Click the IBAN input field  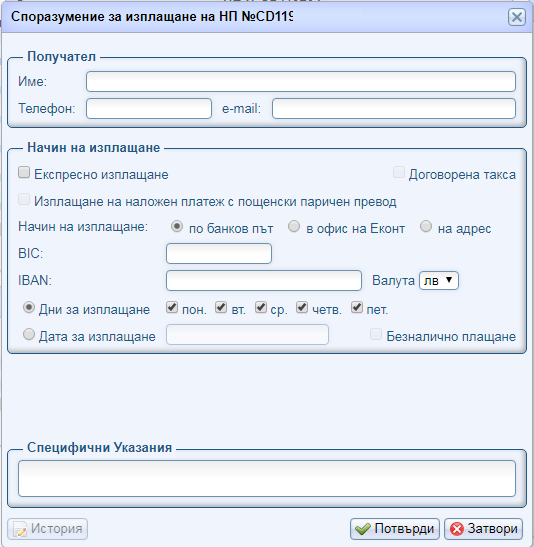[x=264, y=280]
